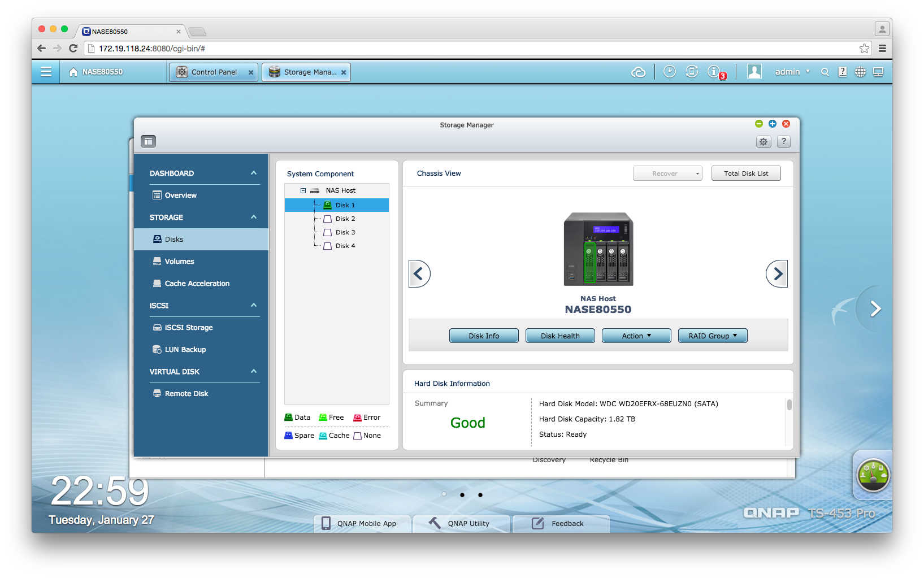This screenshot has height=578, width=924.
Task: Show next chassis with right arrow
Action: (777, 274)
